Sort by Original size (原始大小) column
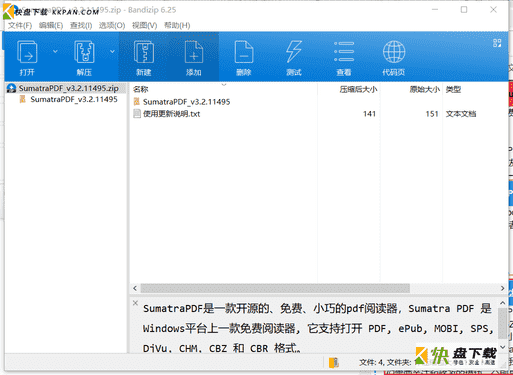The image size is (513, 375). point(425,89)
